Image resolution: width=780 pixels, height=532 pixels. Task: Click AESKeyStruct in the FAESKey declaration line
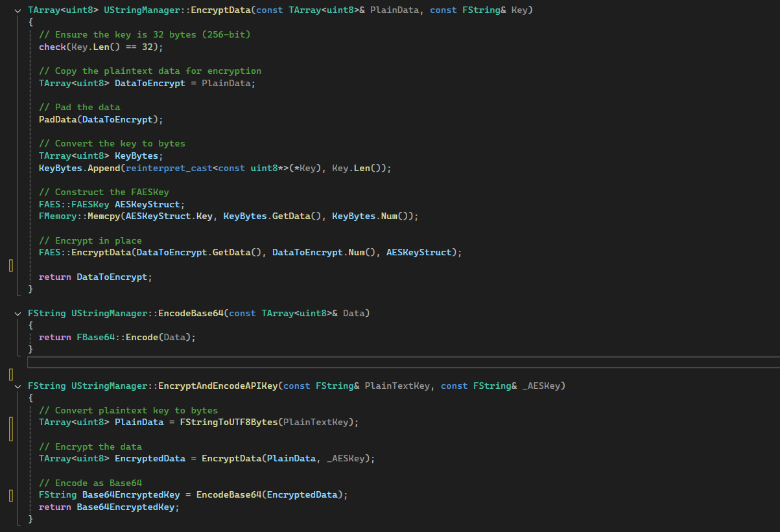(154, 204)
